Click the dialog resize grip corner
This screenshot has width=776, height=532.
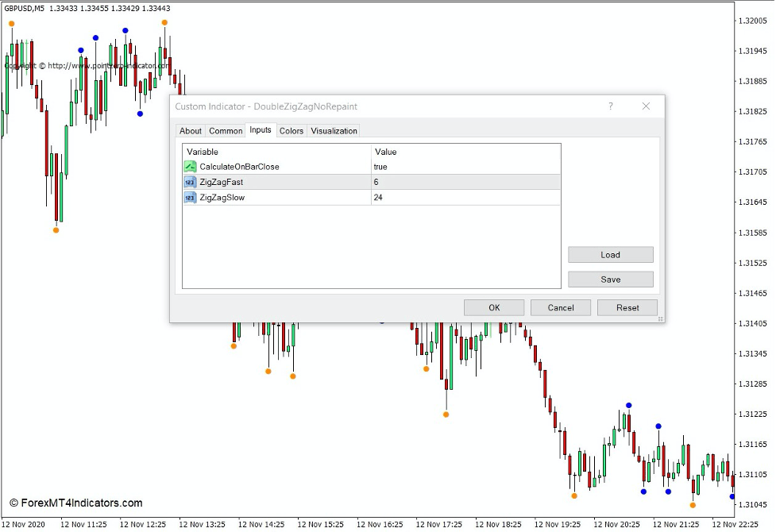[660, 318]
